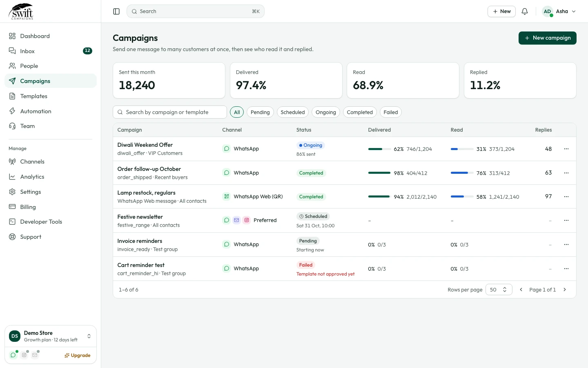Navigate to Templates

[51, 96]
